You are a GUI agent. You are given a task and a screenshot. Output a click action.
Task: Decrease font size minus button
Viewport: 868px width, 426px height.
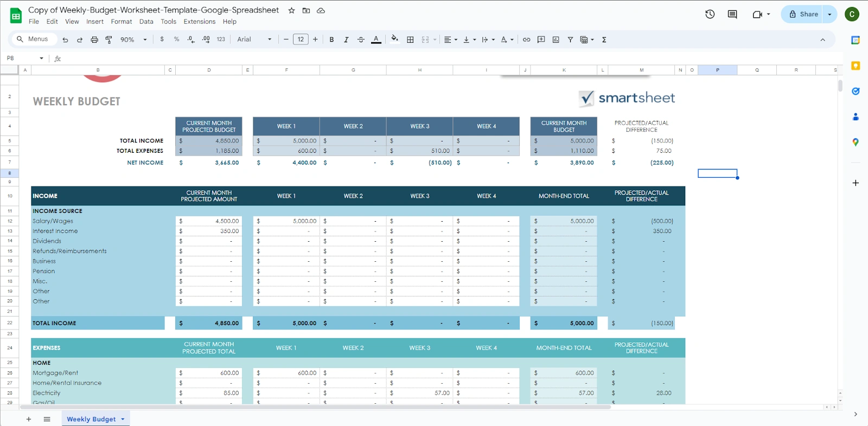coord(286,40)
